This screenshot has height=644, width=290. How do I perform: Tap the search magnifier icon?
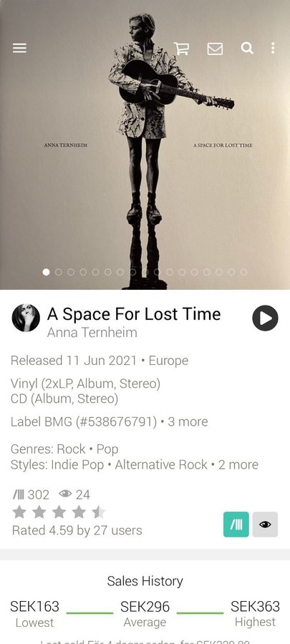(247, 48)
